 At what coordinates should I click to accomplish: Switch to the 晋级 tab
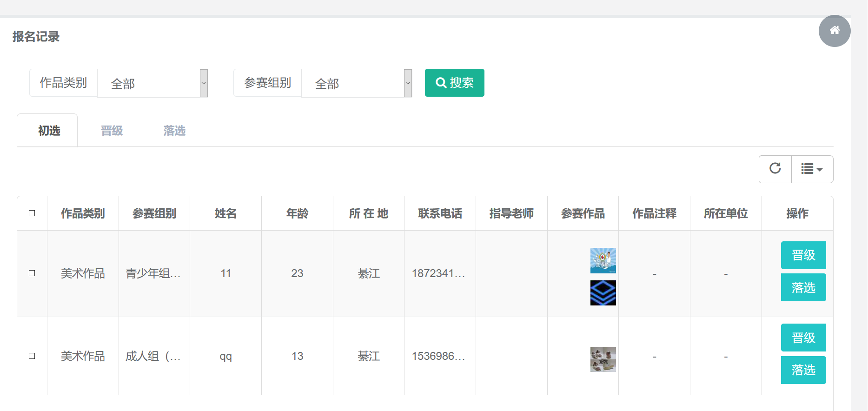(112, 131)
